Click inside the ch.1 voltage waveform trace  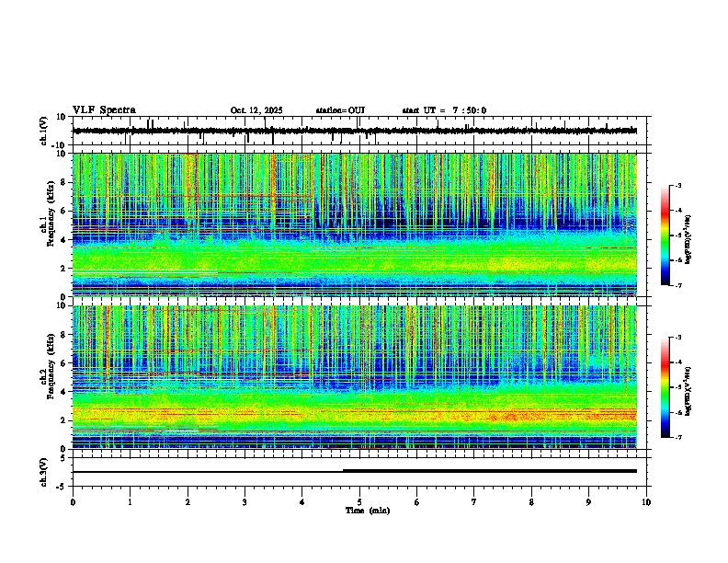point(355,131)
